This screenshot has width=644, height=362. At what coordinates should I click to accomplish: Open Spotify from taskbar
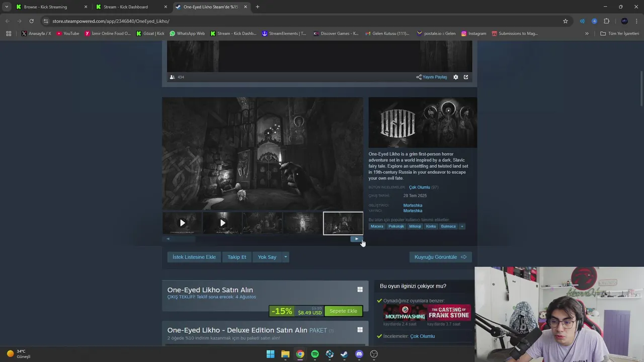pos(315,354)
